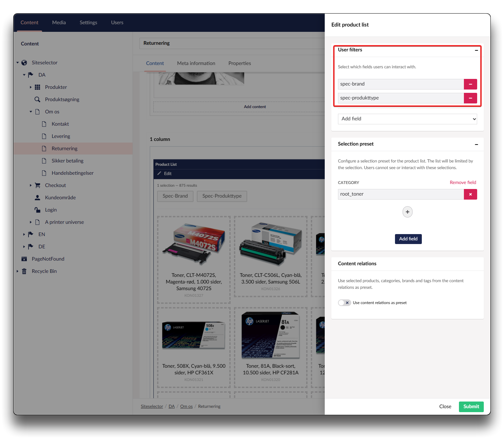Expand the EN tree node
504x439 pixels.
[24, 234]
